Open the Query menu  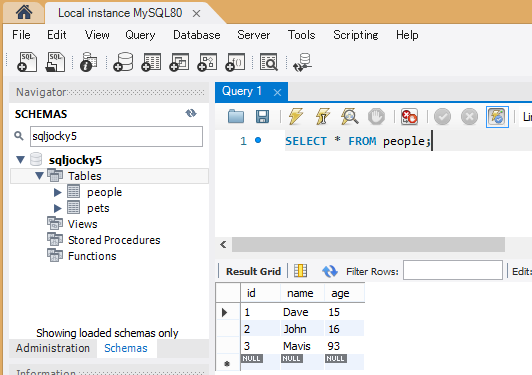tap(140, 35)
